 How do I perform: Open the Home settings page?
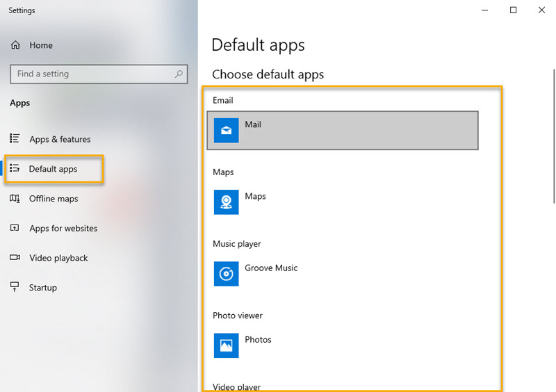(41, 45)
